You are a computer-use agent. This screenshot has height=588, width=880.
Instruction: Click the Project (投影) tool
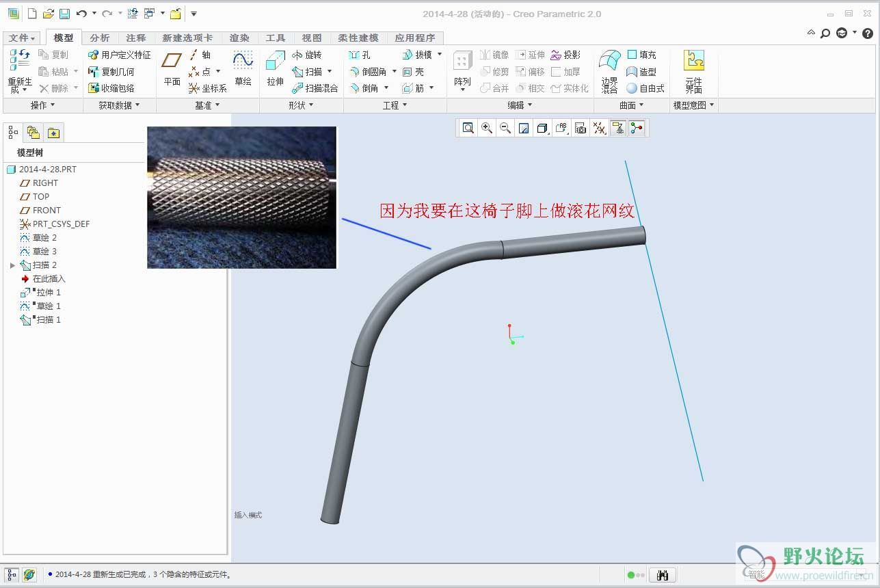coord(565,55)
